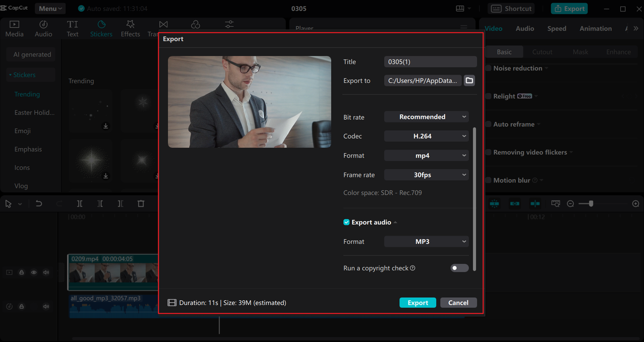Click the undo arrow in timeline toolbar

pyautogui.click(x=39, y=204)
